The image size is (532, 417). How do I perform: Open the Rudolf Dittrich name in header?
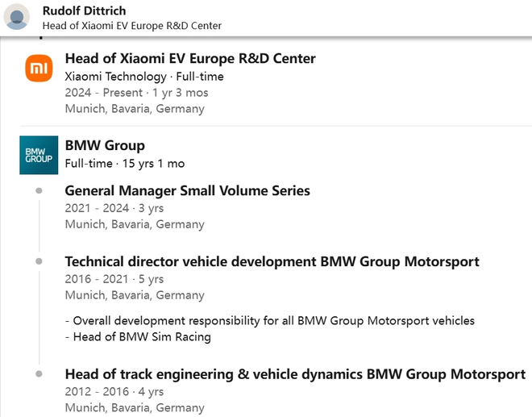click(x=94, y=10)
